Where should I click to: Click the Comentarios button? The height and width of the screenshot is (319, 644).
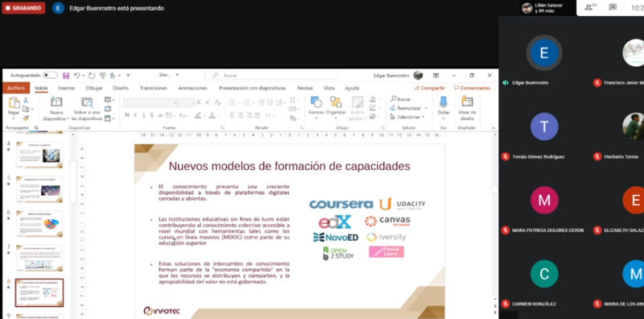(472, 88)
